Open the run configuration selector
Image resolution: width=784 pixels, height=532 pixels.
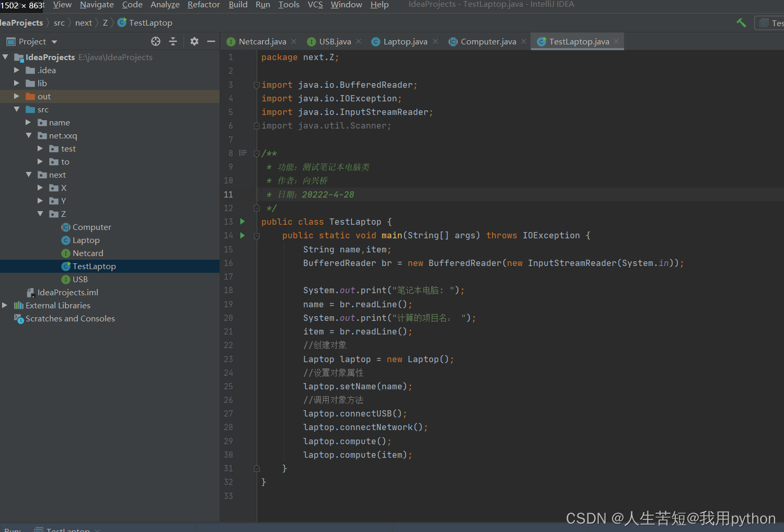pos(769,23)
